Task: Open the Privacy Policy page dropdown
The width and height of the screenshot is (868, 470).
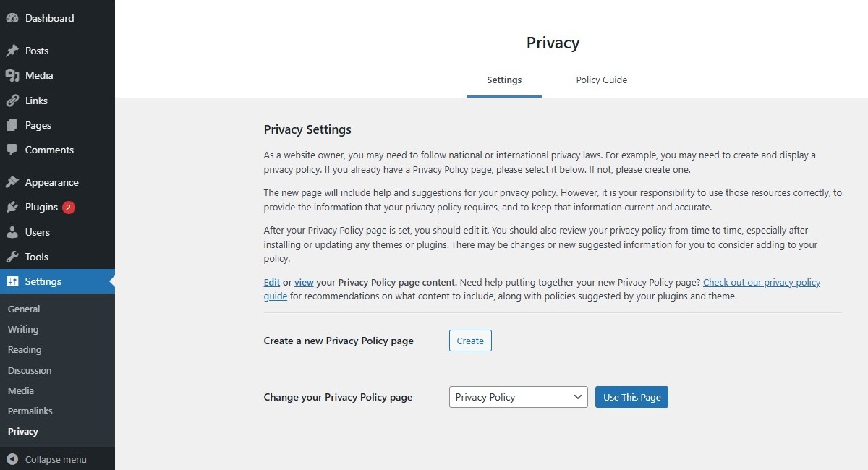Action: click(519, 397)
